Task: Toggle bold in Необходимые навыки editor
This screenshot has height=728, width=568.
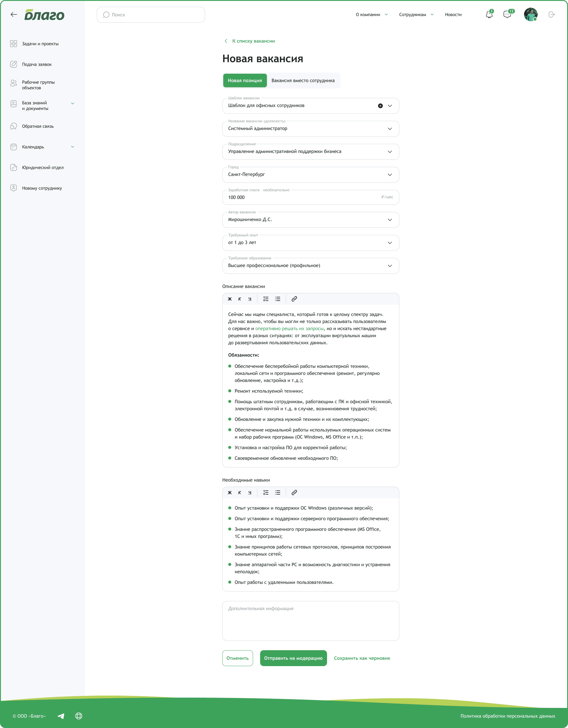Action: 229,493
